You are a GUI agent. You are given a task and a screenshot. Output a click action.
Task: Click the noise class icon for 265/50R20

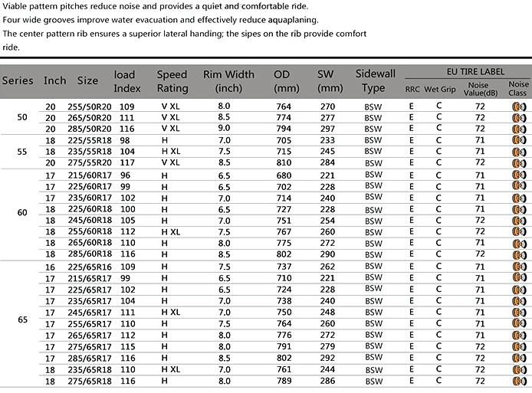pyautogui.click(x=519, y=118)
